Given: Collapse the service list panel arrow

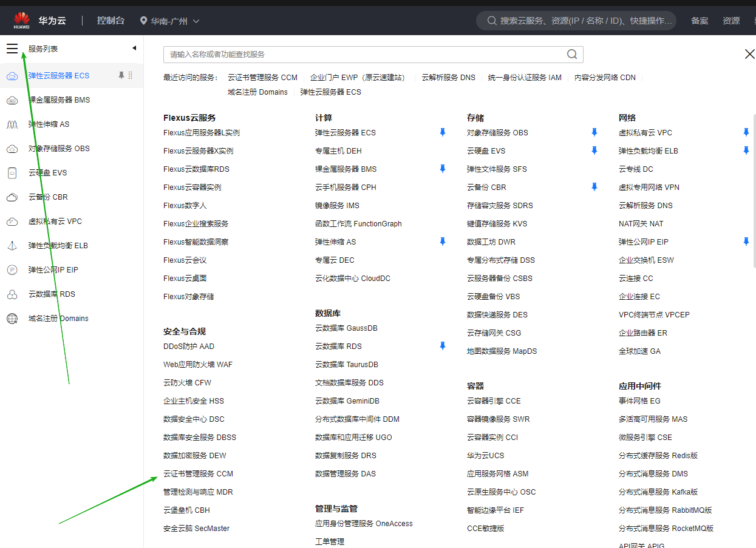Looking at the screenshot, I should (x=134, y=48).
